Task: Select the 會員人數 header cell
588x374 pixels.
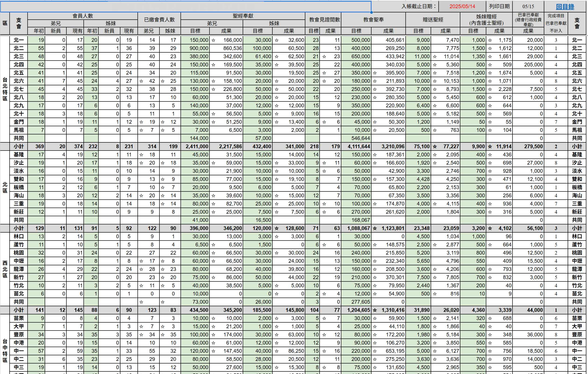Action: click(x=83, y=16)
